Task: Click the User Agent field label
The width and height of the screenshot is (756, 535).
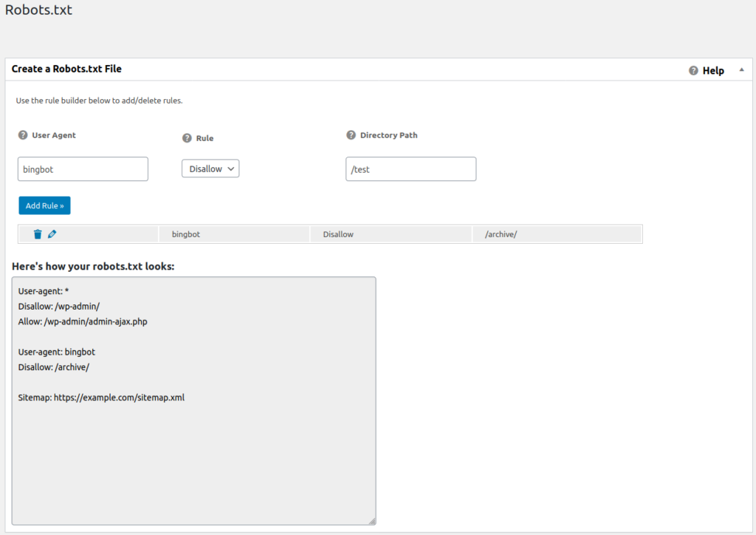Action: coord(54,135)
